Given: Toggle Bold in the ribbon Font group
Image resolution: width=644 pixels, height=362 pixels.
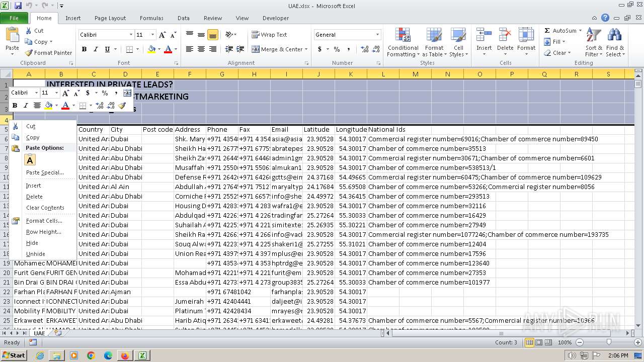Looking at the screenshot, I should (x=84, y=49).
